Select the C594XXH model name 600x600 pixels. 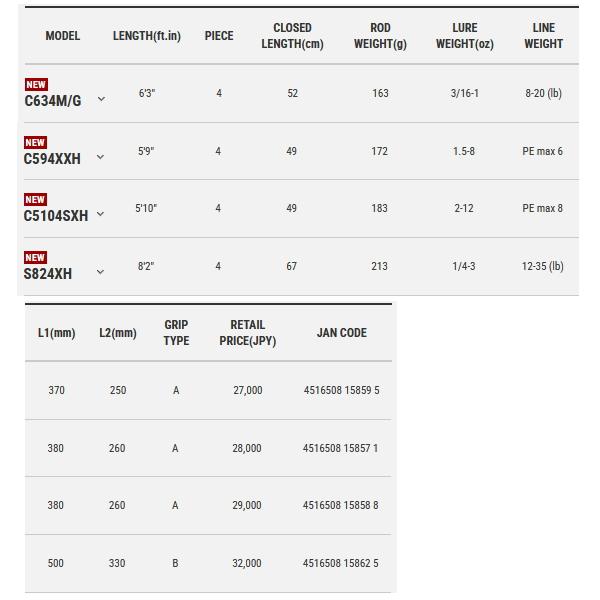52,159
